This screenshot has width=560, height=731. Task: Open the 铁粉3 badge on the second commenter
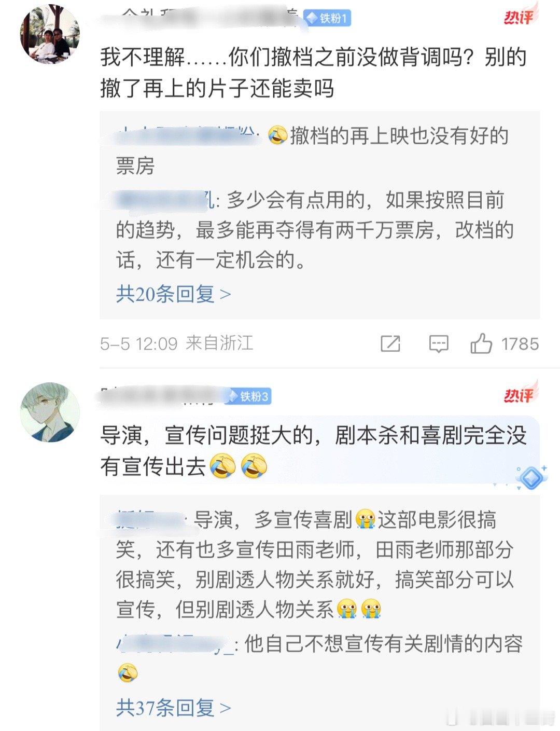pos(248,397)
